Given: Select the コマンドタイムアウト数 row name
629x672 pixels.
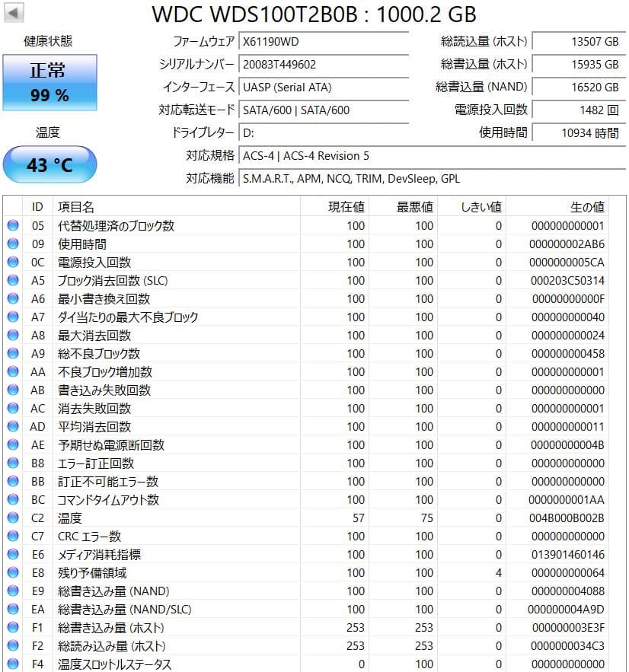Looking at the screenshot, I should (108, 500).
